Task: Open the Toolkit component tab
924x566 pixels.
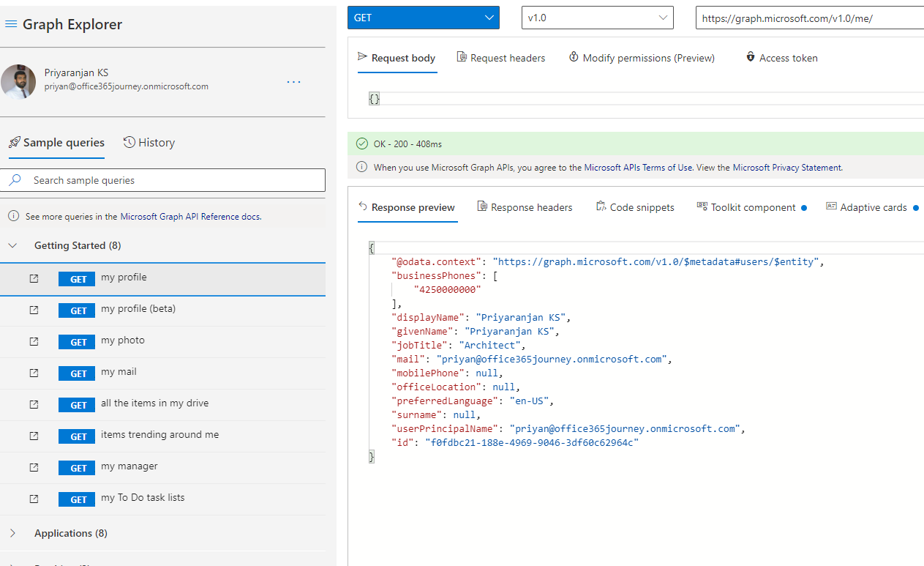Action: (751, 207)
